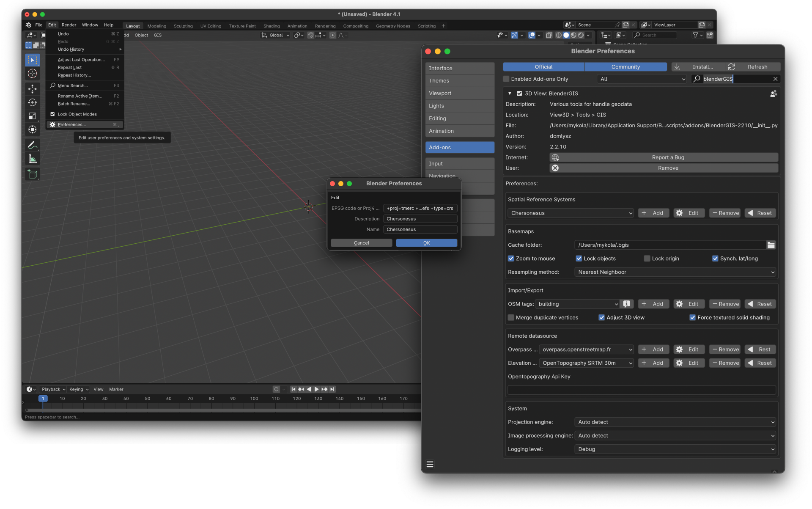Toggle the Lock origin checkbox
The width and height of the screenshot is (812, 509).
click(x=647, y=259)
